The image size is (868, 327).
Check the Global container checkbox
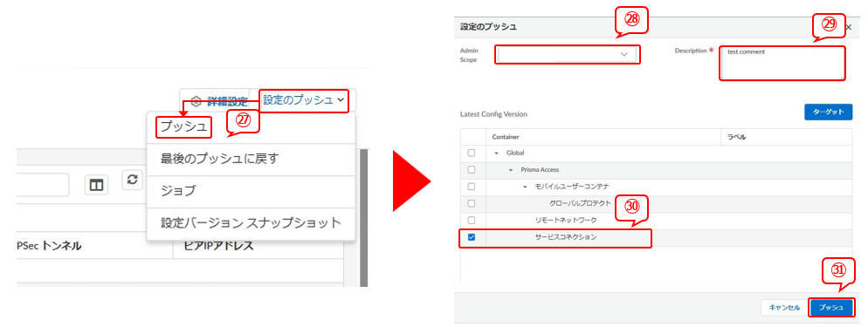(472, 153)
